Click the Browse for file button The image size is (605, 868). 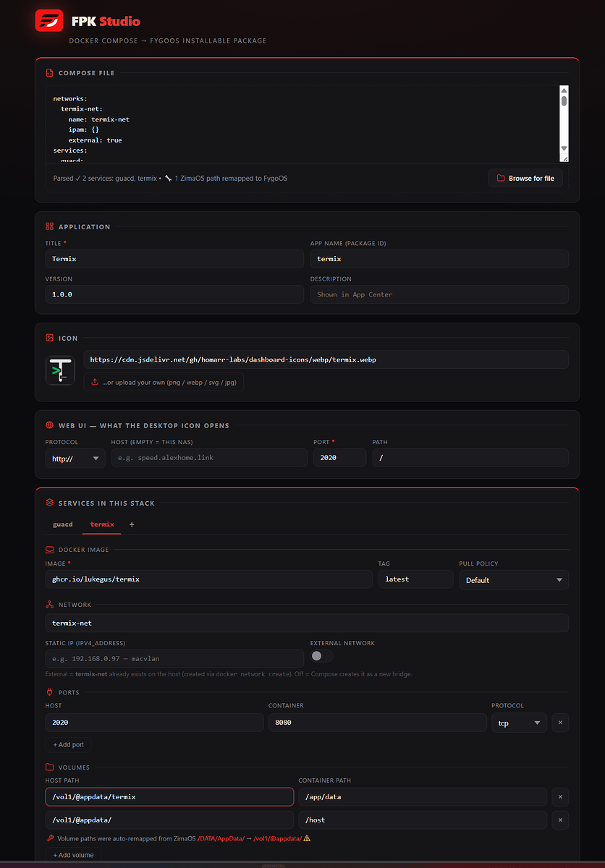click(x=525, y=178)
